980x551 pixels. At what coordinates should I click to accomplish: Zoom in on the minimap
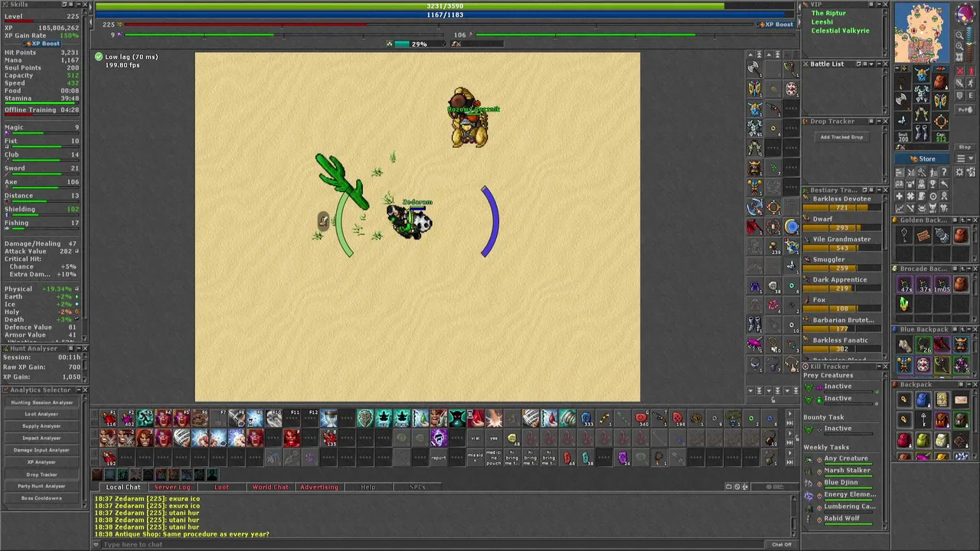960,47
